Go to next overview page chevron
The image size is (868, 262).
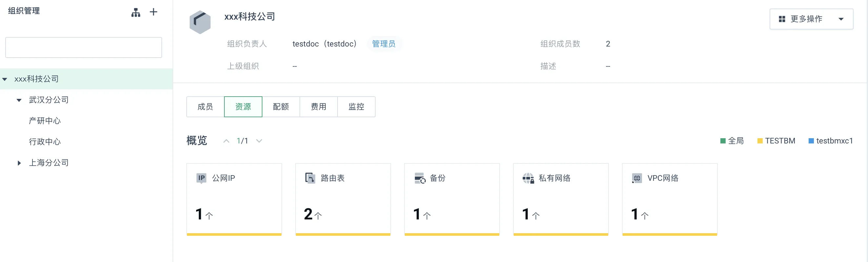259,141
